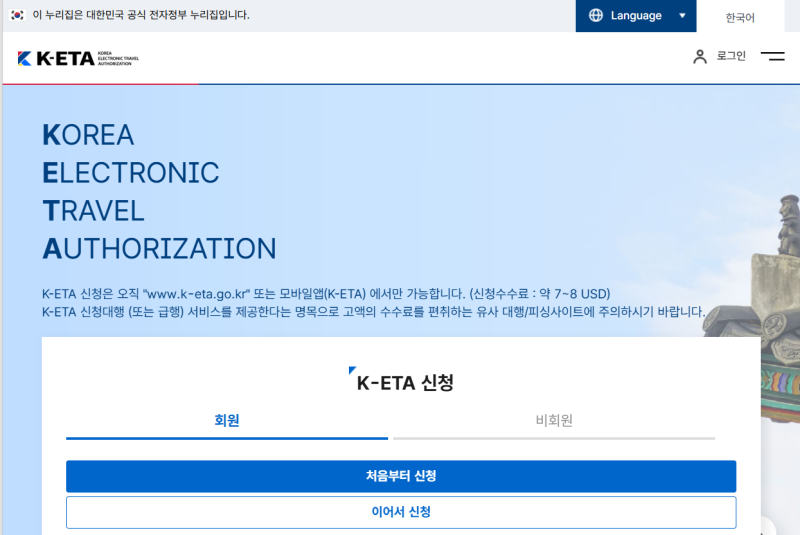Click the Korean flag icon
800x535 pixels.
click(x=17, y=15)
